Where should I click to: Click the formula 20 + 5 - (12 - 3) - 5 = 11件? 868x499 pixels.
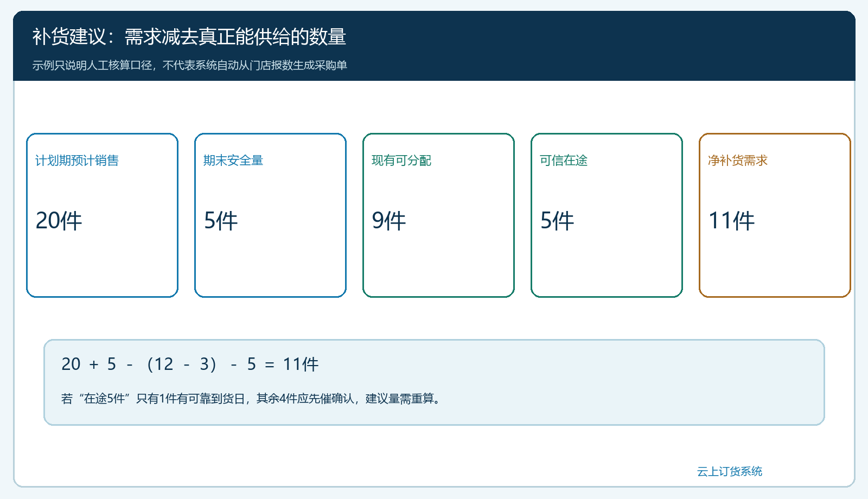tap(190, 364)
